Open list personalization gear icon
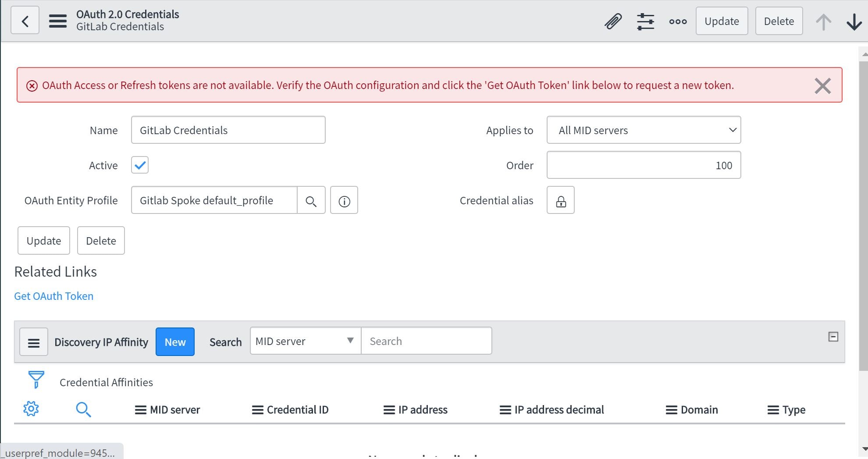The image size is (868, 459). coord(31,409)
